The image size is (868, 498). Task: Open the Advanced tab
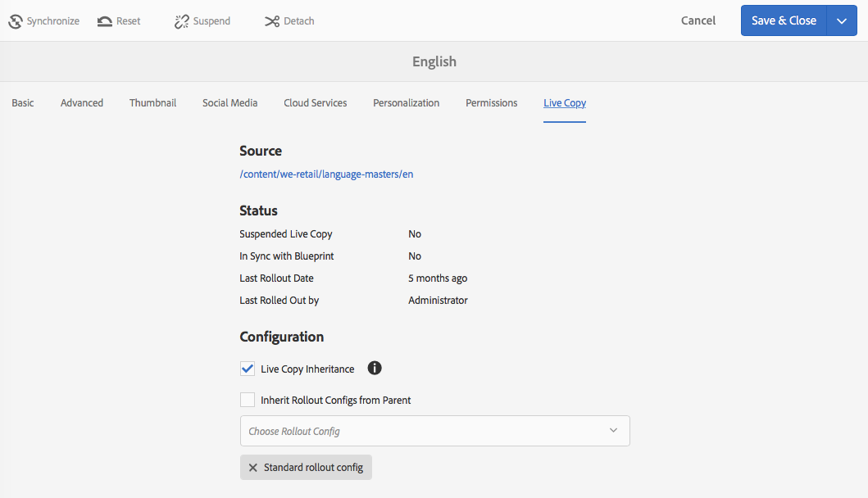pos(82,103)
